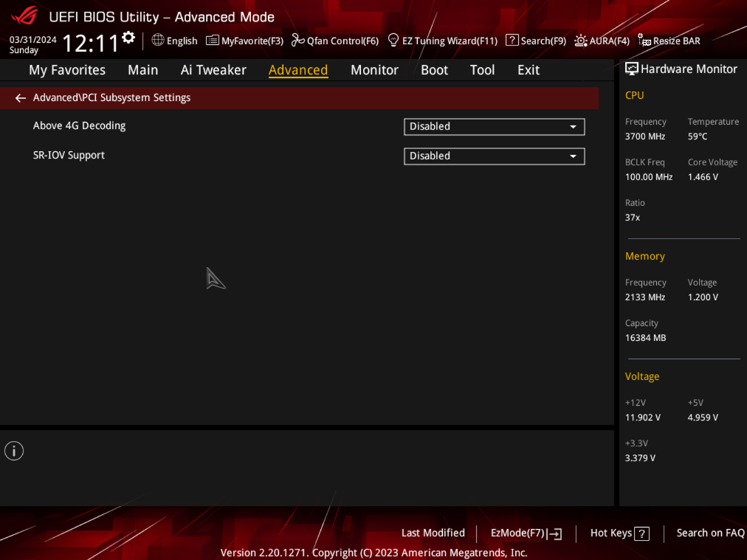This screenshot has width=747, height=560.
Task: Click Last Modified to review changes
Action: [x=433, y=533]
